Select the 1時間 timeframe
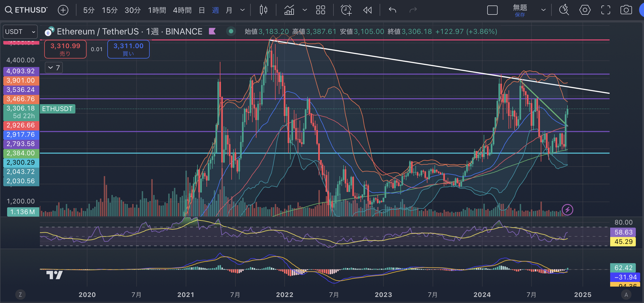 (157, 10)
